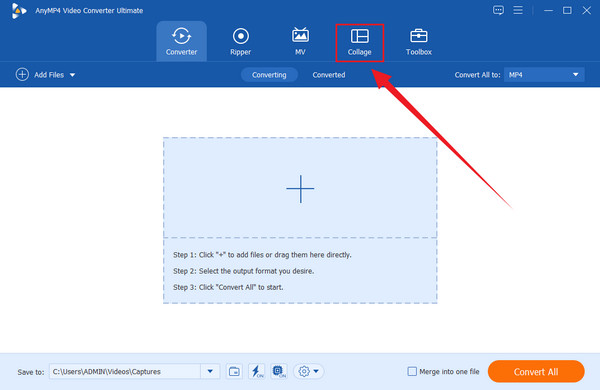Click the 'Step 2' instruction text
Viewport: 600px width, 390px height.
[x=243, y=271]
